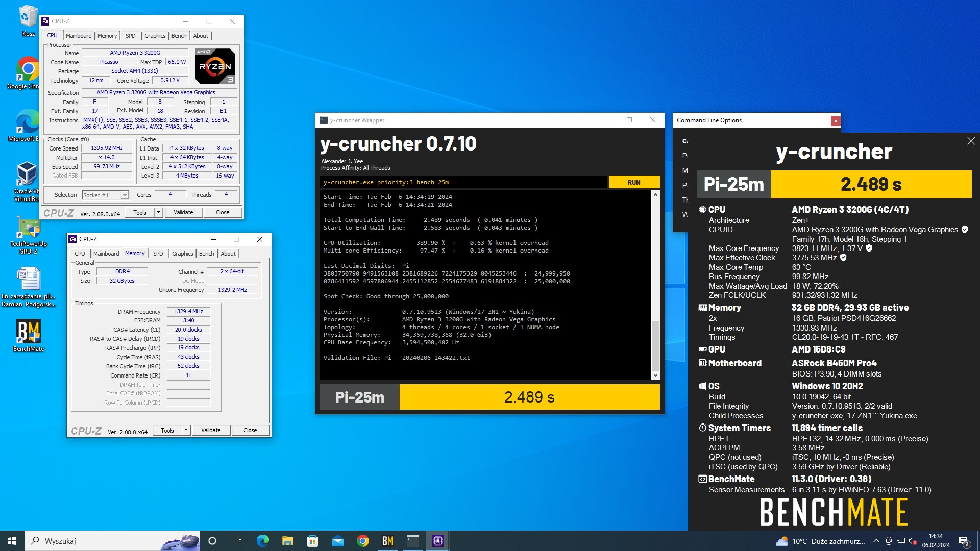980x551 pixels.
Task: Click the System Timers stopwatch icon
Action: pyautogui.click(x=703, y=428)
